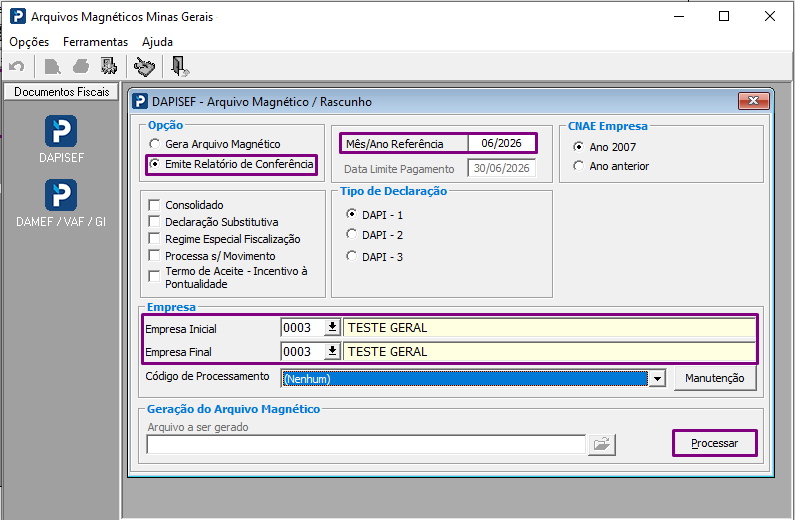Click the printer toolbar icon

pos(81,66)
